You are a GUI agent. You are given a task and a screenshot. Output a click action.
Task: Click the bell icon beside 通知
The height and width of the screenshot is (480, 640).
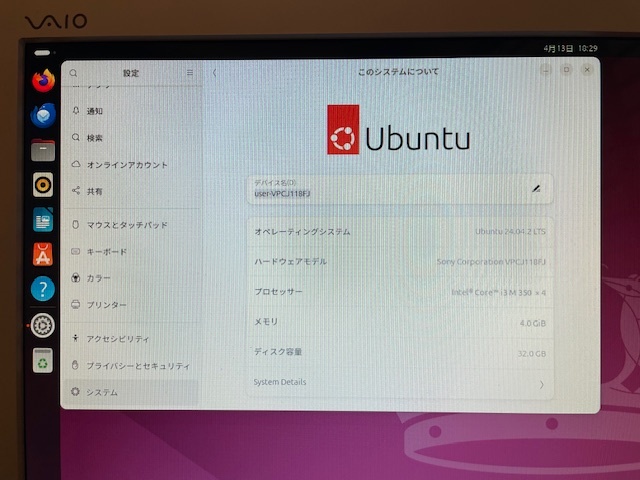76,111
